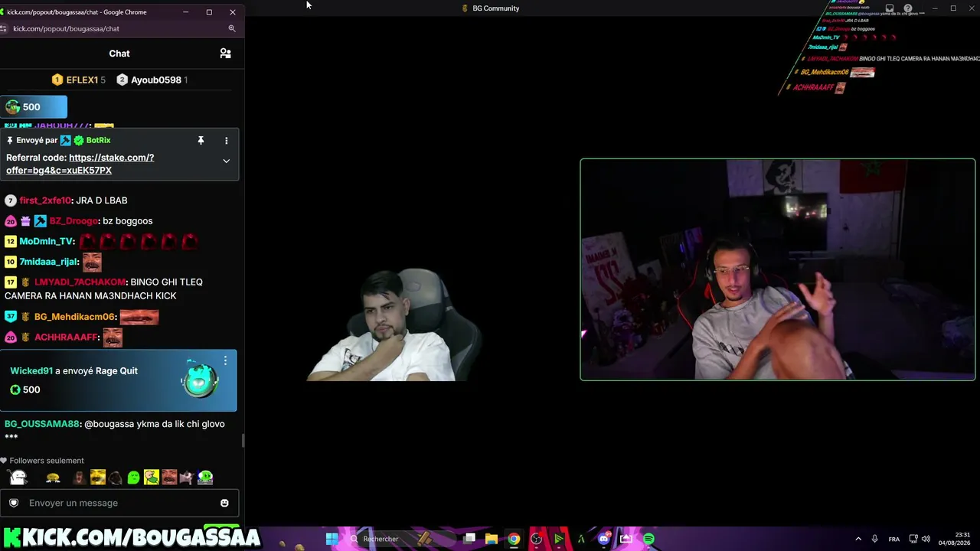Click 7midaaa_rijal username in chat

coord(48,262)
